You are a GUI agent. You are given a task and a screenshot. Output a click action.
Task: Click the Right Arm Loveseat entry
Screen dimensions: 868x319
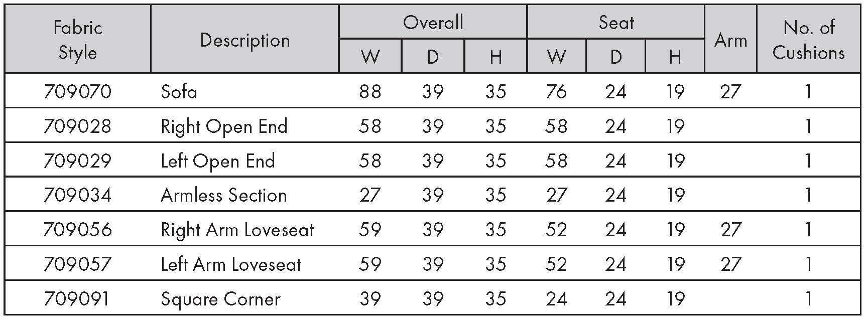pos(237,230)
